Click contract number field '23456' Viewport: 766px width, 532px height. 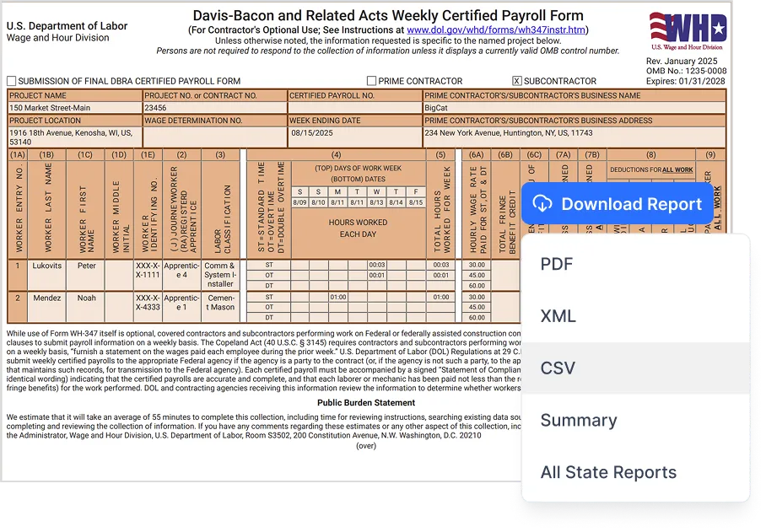tap(214, 108)
